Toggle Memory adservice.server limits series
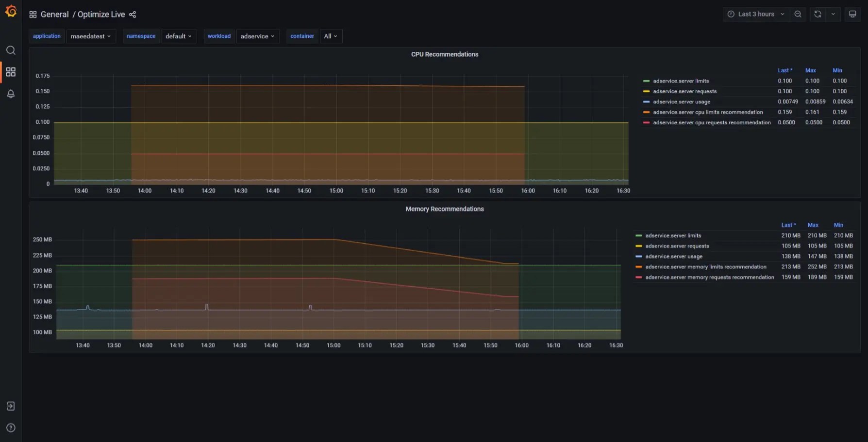Viewport: 868px width, 442px height. (x=673, y=236)
